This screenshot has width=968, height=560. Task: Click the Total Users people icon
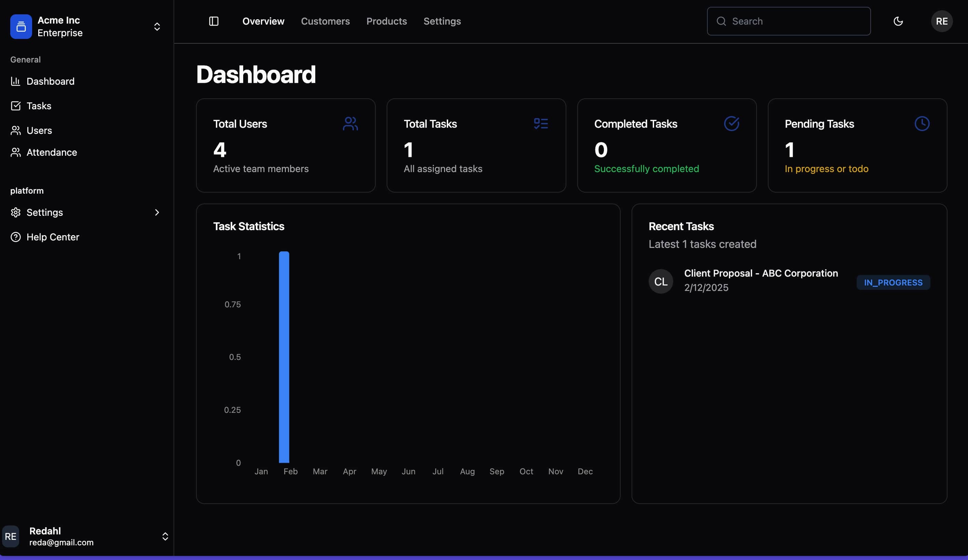pos(350,124)
